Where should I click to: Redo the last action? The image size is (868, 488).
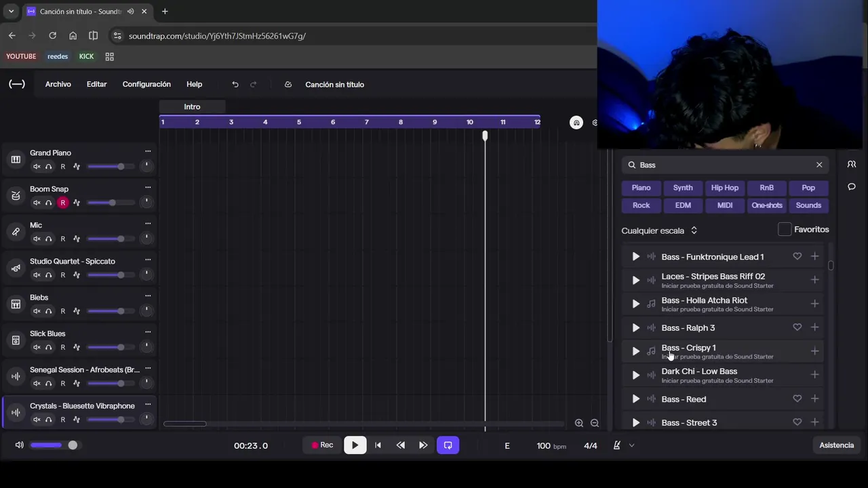point(253,84)
